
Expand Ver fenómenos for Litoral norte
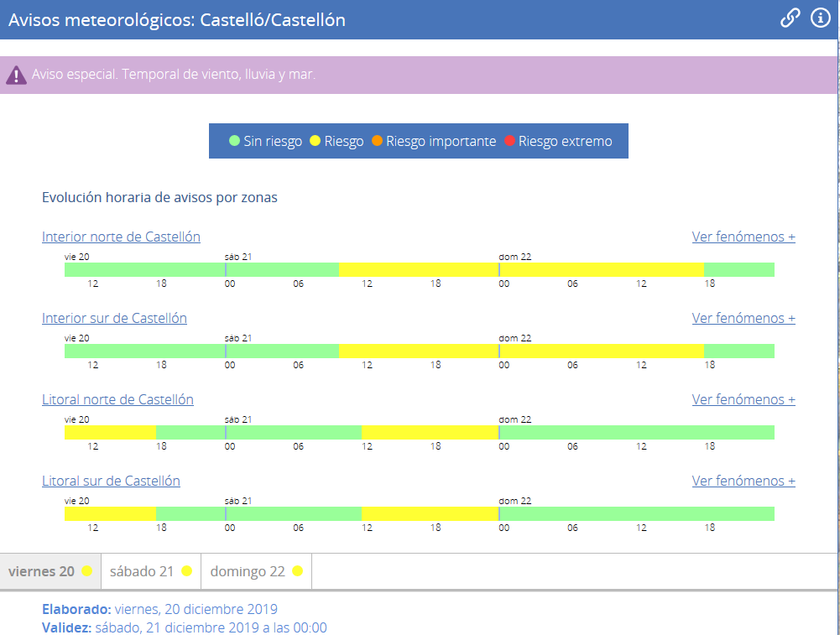pos(743,399)
